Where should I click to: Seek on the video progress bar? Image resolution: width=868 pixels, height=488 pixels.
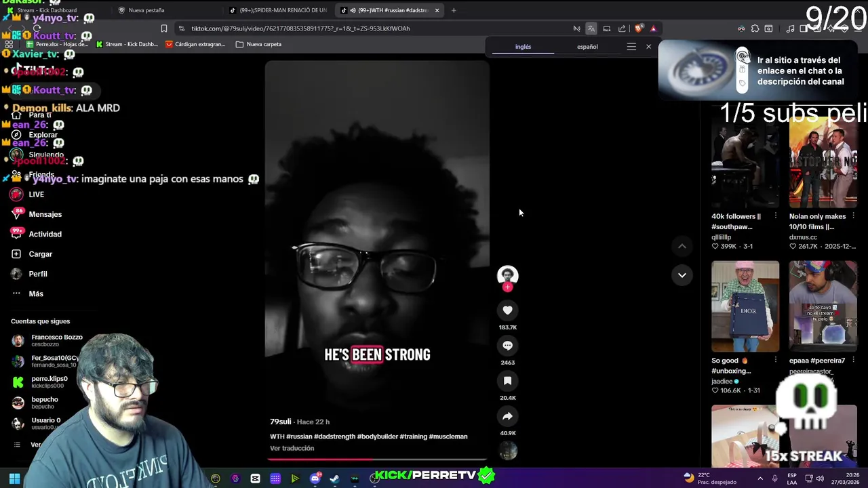pyautogui.click(x=377, y=460)
